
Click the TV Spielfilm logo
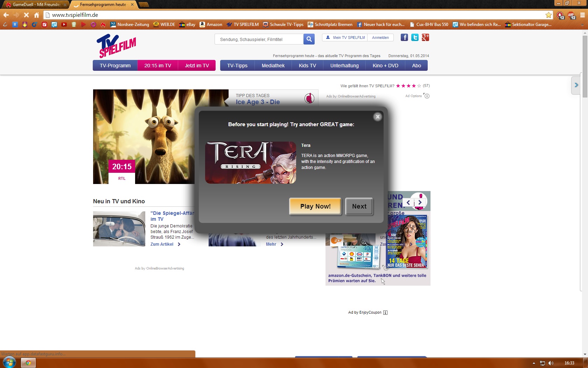coord(116,46)
